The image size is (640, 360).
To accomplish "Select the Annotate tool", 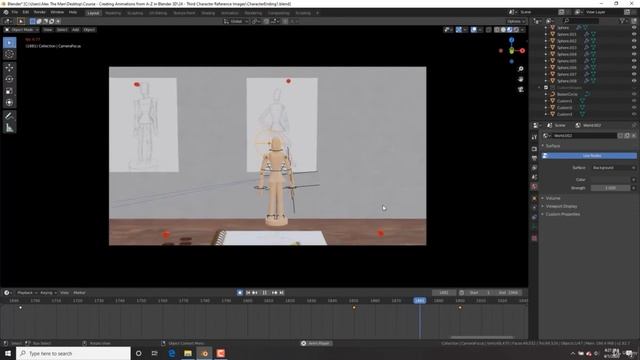I will [9, 116].
